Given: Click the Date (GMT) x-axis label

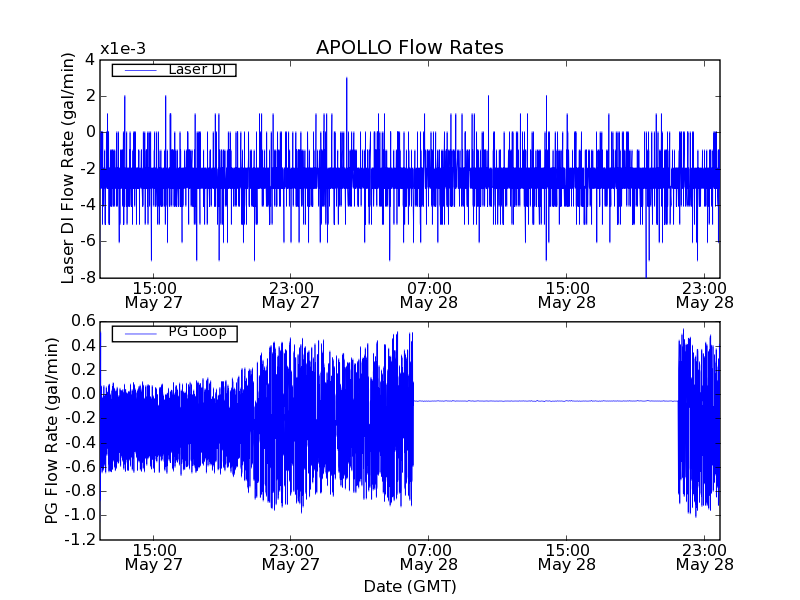Looking at the screenshot, I should pos(409,586).
